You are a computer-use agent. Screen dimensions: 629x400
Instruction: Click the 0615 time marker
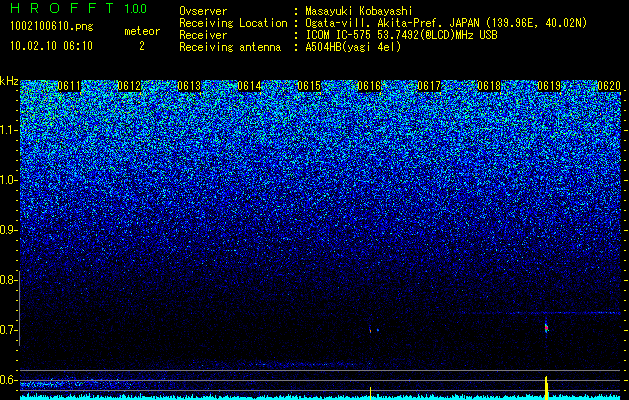(309, 86)
